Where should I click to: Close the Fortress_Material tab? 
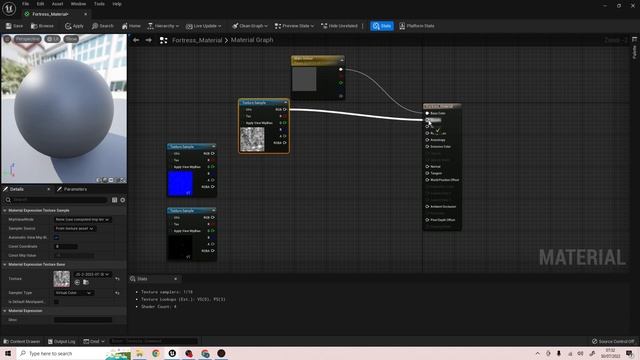coord(85,14)
